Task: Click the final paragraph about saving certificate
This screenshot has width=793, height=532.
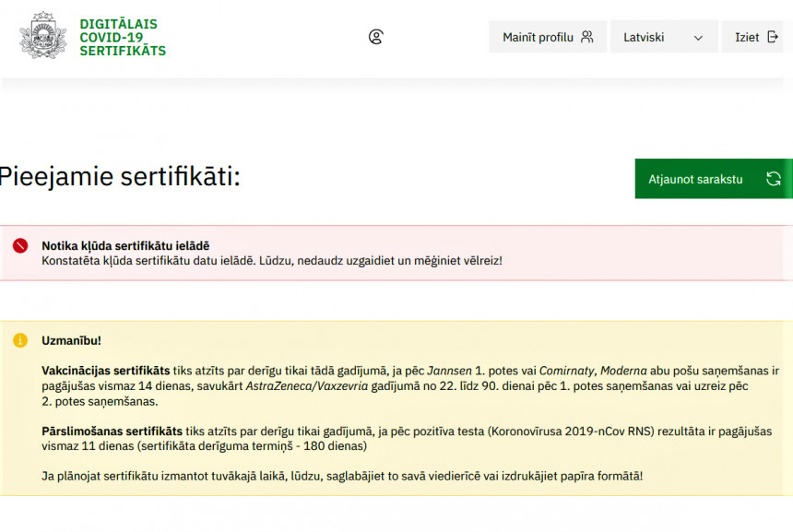Action: (341, 476)
